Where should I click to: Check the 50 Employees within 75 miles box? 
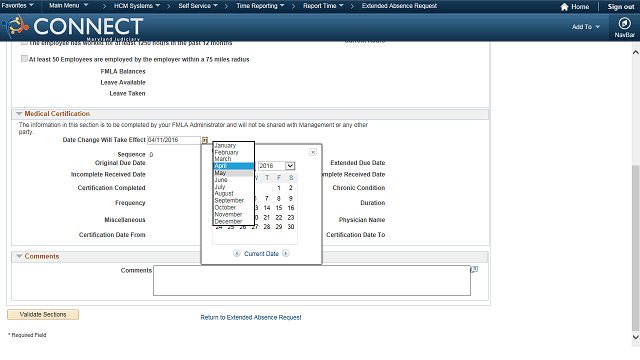click(24, 59)
